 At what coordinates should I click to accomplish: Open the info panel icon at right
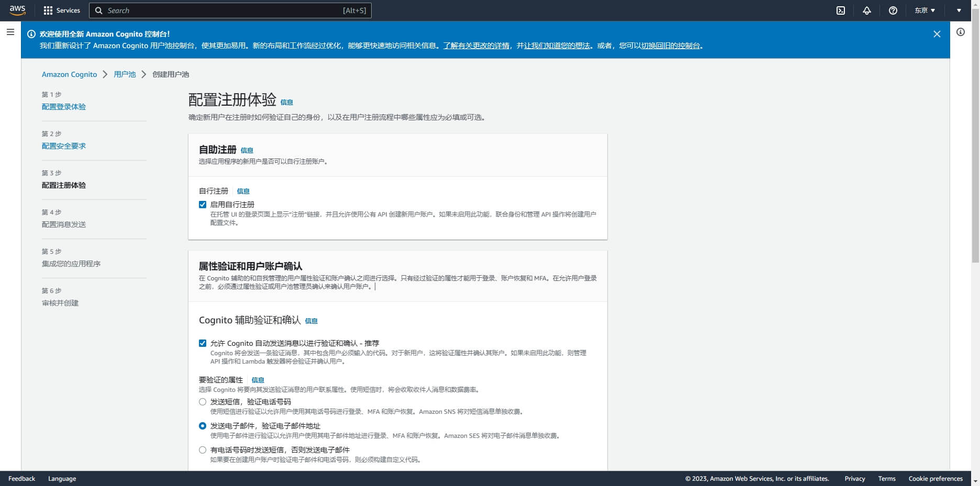click(961, 32)
